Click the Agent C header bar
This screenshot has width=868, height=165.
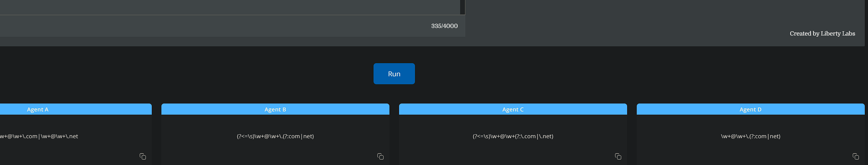(x=513, y=109)
